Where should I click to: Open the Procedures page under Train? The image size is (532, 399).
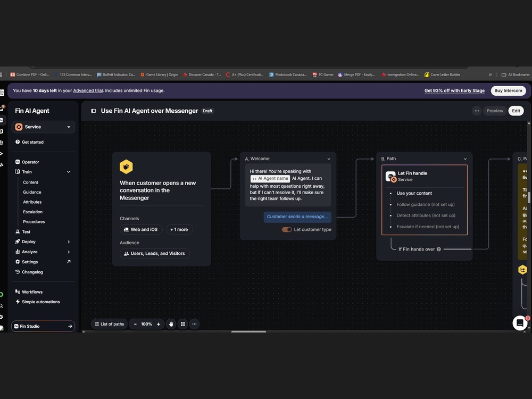point(34,221)
